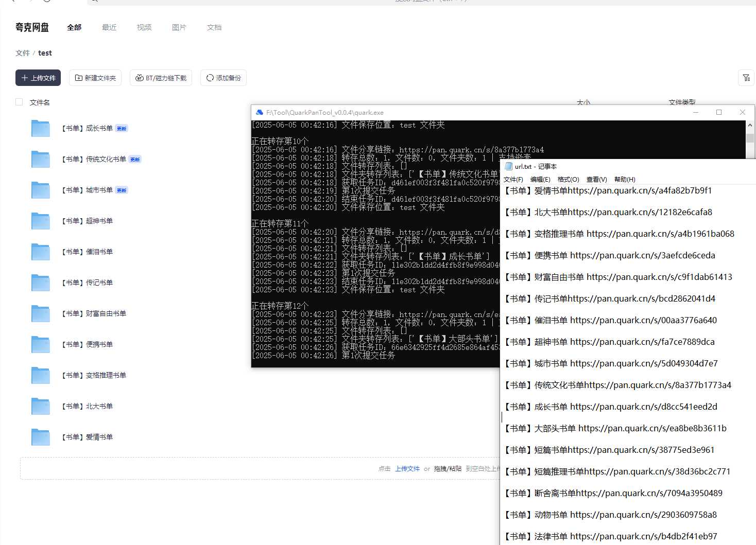
Task: Click the Notepad icon in the url.txt title bar
Action: [509, 166]
